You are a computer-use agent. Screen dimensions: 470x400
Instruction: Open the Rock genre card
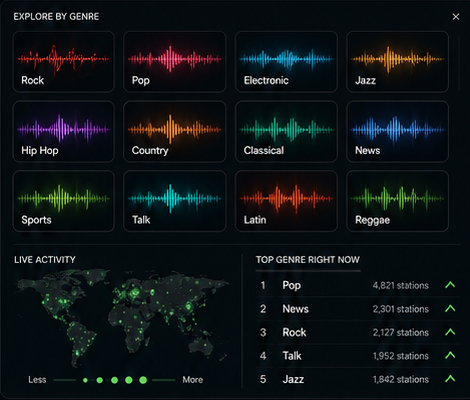click(x=63, y=62)
